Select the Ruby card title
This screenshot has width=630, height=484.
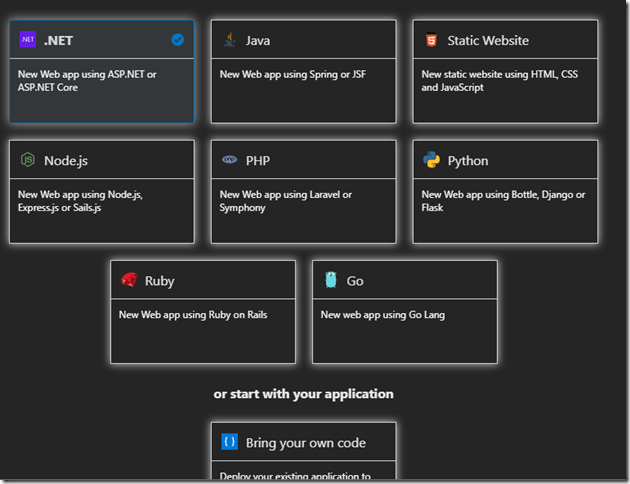(x=160, y=281)
